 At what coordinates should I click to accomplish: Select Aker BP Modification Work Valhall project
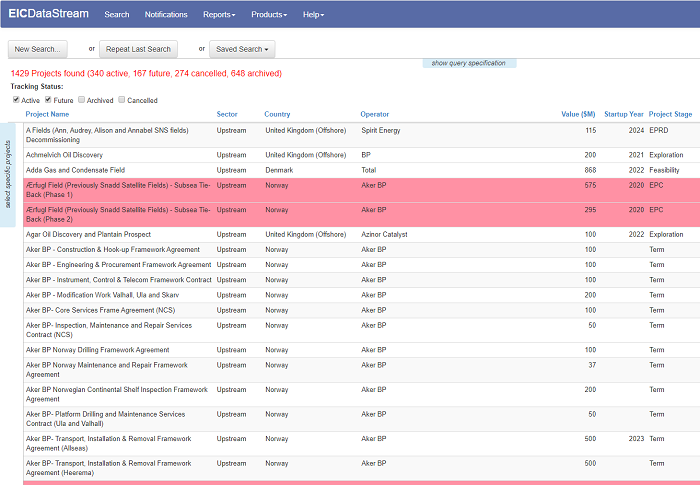click(362, 295)
